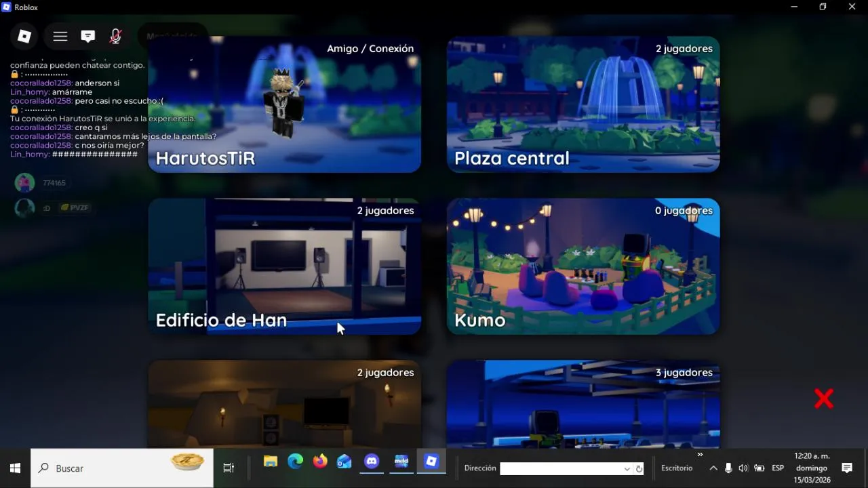This screenshot has height=488, width=868.
Task: Open the Windows Start menu
Action: 15,468
